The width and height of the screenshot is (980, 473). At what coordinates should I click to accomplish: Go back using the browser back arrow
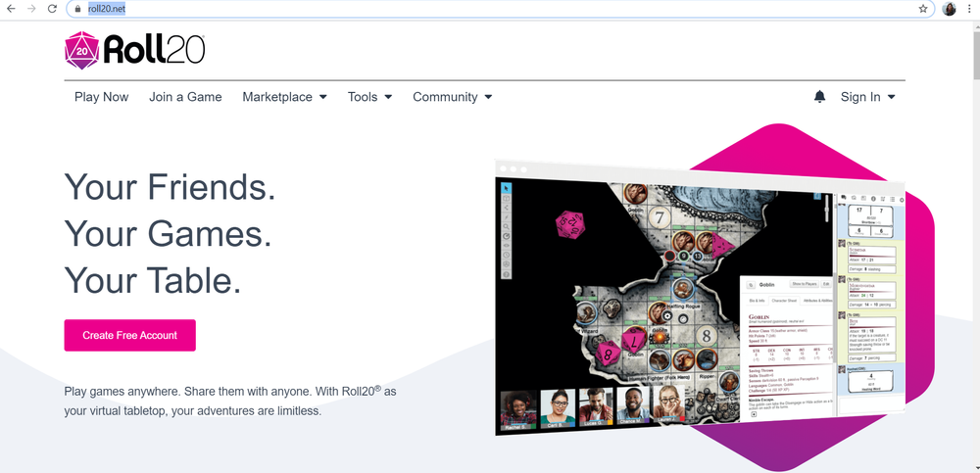pyautogui.click(x=11, y=9)
